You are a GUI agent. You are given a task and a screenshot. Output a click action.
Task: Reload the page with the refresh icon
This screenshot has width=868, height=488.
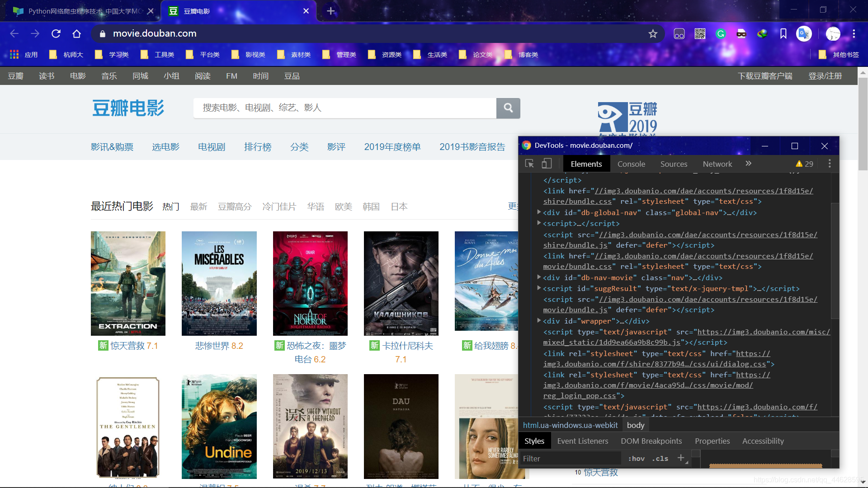pos(56,33)
